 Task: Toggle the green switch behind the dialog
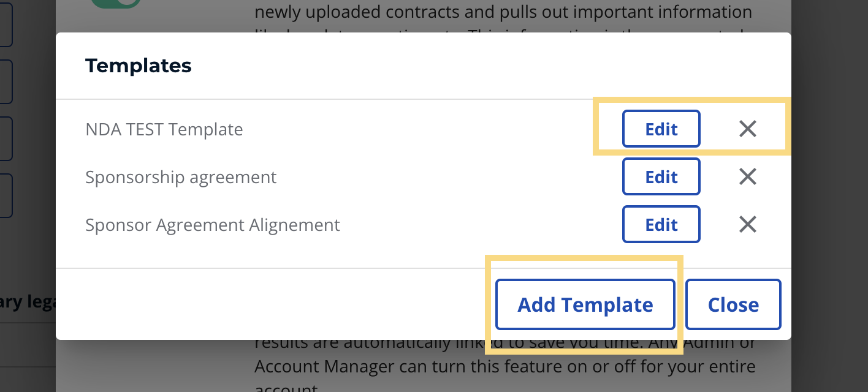(x=116, y=3)
